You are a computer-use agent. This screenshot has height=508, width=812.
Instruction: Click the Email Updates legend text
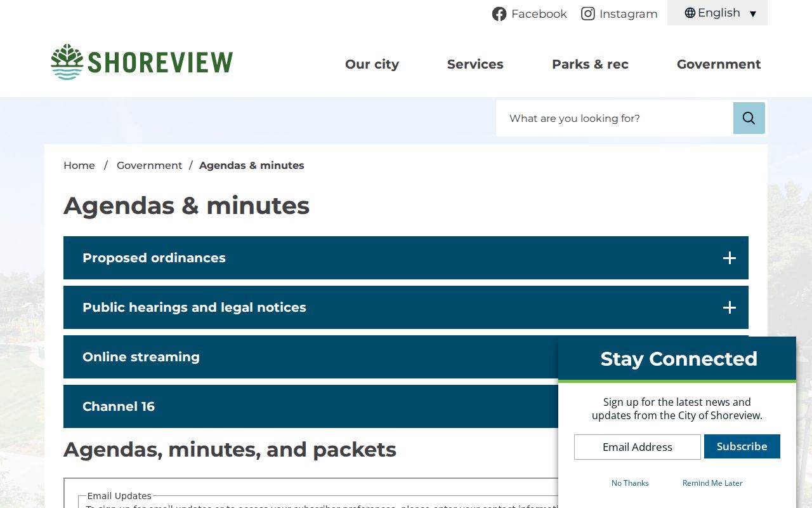(x=119, y=496)
